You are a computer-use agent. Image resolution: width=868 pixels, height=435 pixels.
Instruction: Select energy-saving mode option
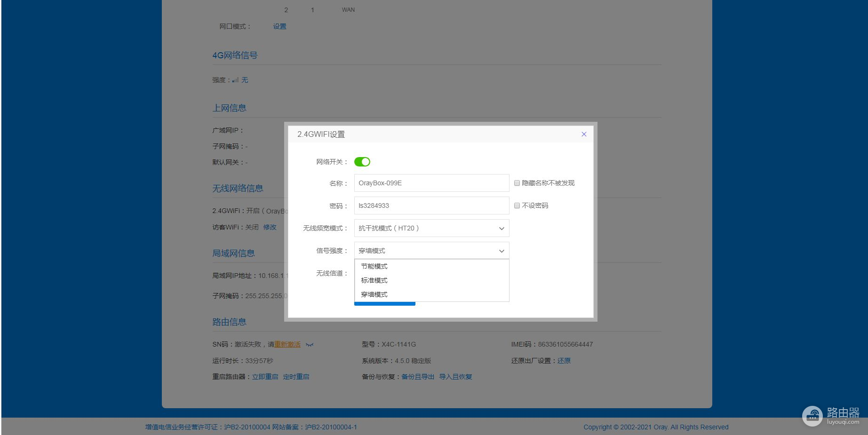(x=374, y=266)
